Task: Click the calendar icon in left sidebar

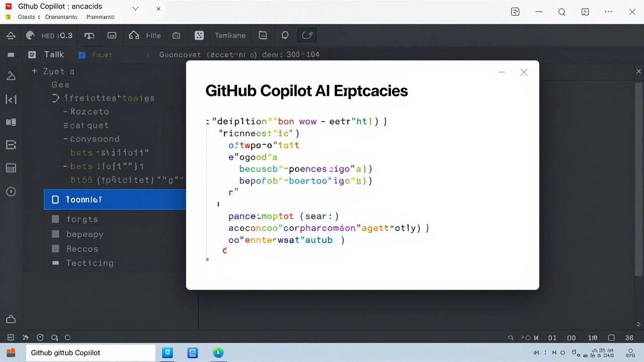Action: [11, 167]
